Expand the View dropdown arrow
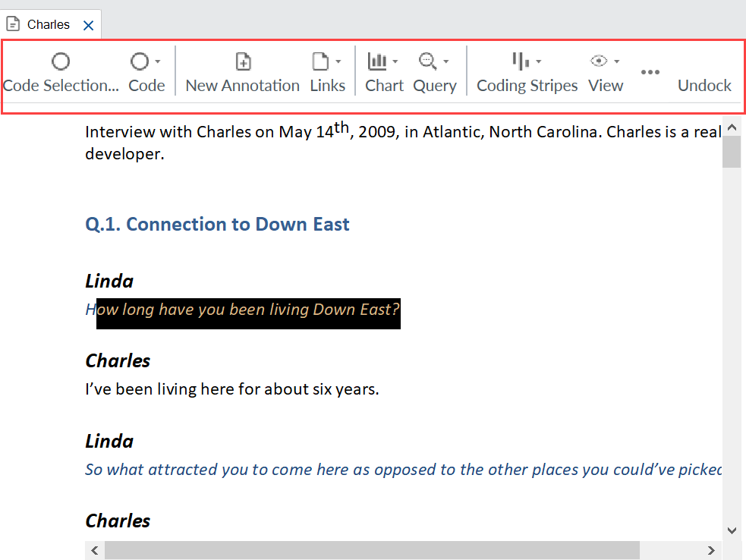This screenshot has height=560, width=746. point(616,61)
